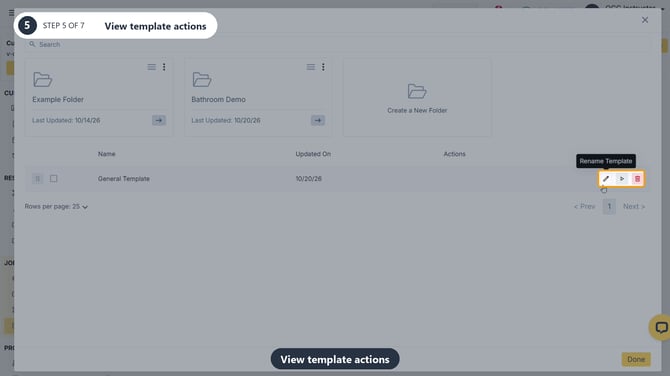The width and height of the screenshot is (670, 376).
Task: Click the Rename Template pencil icon
Action: (x=605, y=179)
